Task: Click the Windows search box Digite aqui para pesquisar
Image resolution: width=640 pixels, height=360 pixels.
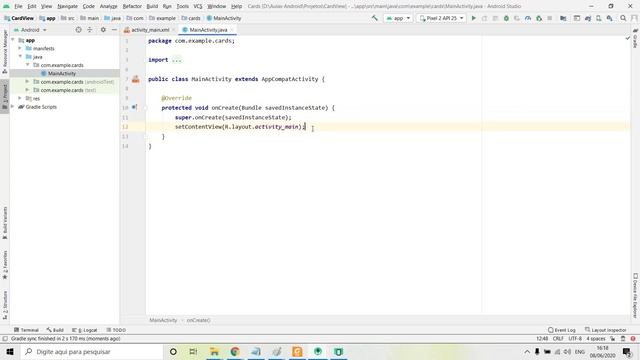Action: [x=92, y=351]
